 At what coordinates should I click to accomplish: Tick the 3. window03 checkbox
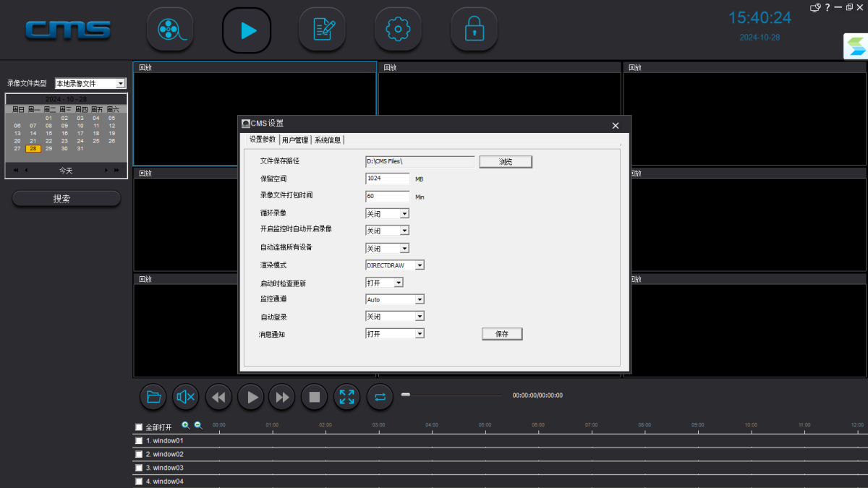[139, 468]
